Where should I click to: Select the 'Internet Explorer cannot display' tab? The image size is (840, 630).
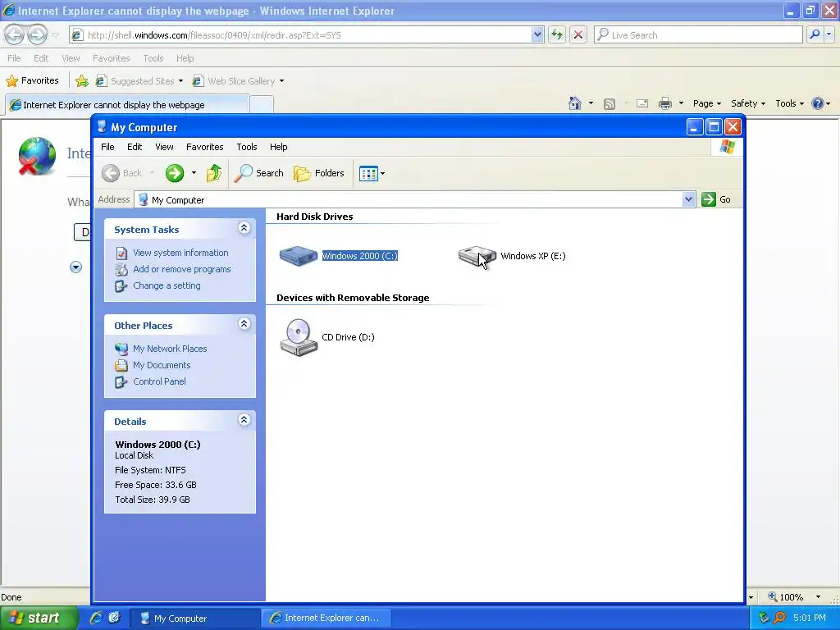point(127,104)
